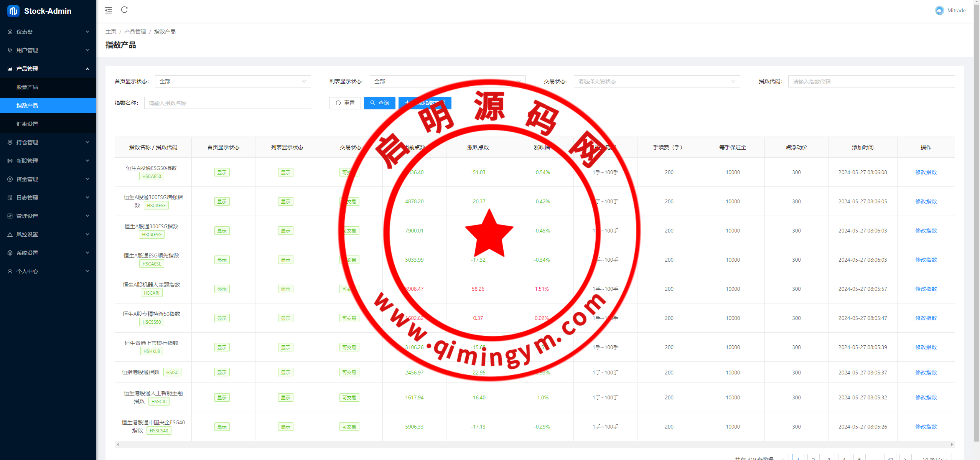Click the 查询 search button
Image resolution: width=980 pixels, height=460 pixels.
pyautogui.click(x=379, y=103)
